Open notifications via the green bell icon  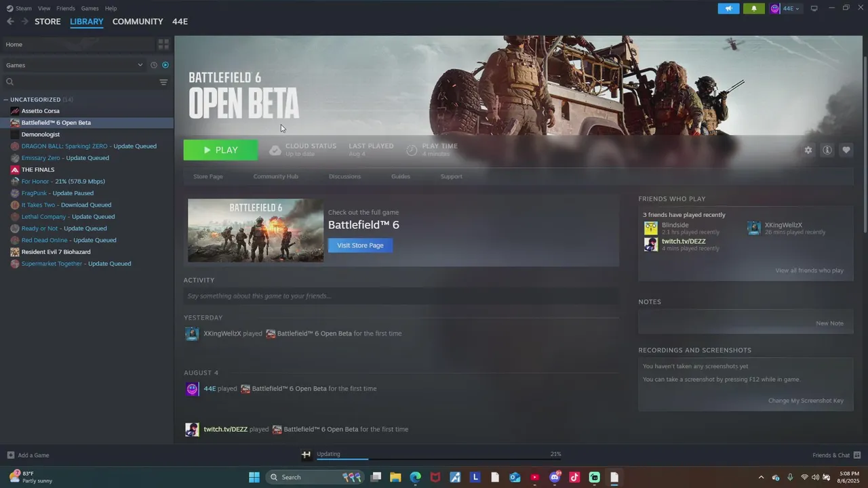coord(753,8)
